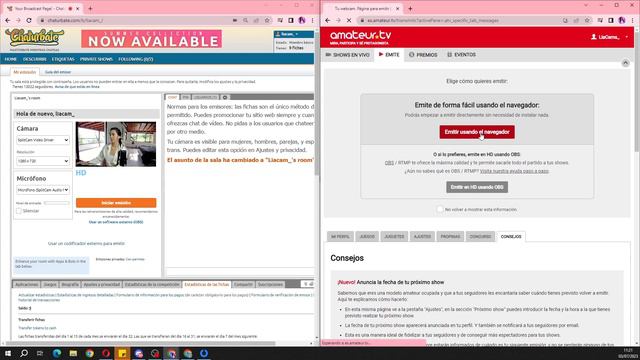Click the Chaturbate chat message input field

240,272
